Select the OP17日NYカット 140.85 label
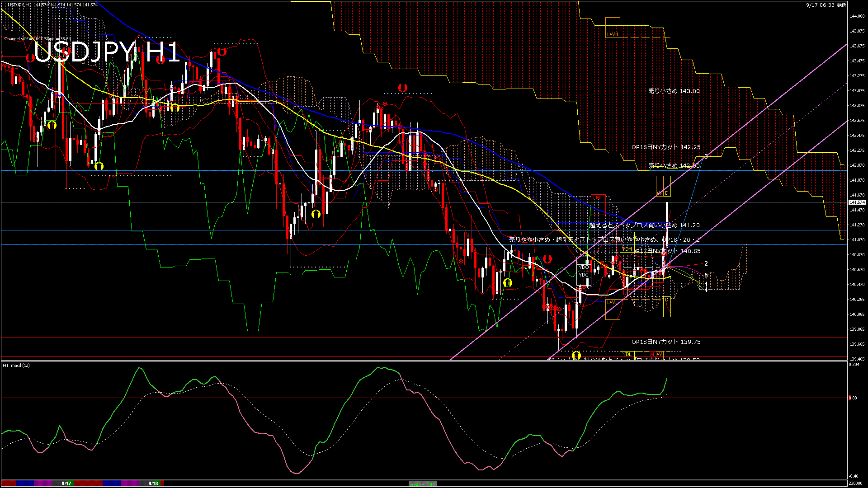The image size is (868, 488). click(667, 251)
